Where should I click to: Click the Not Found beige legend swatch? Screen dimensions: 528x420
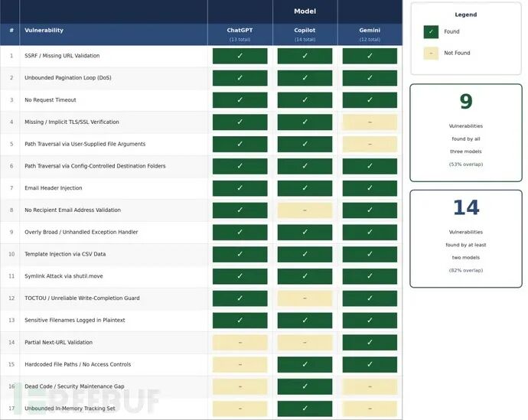click(x=431, y=54)
